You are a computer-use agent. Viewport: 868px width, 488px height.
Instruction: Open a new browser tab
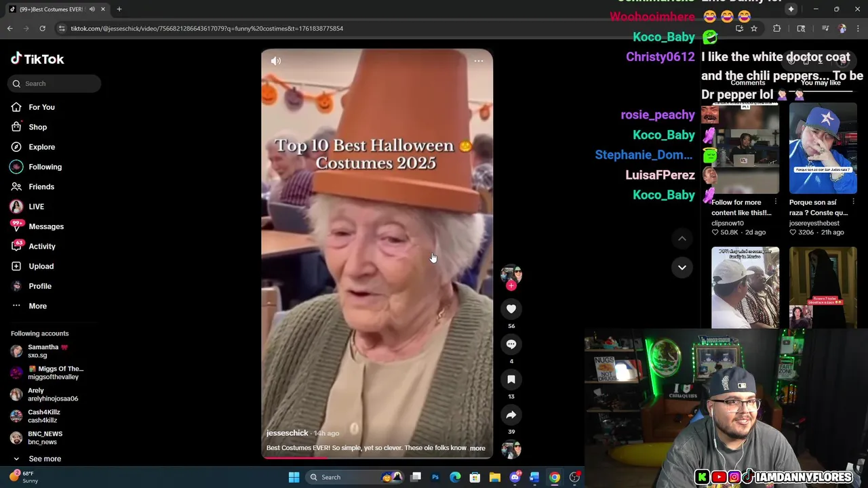[119, 9]
